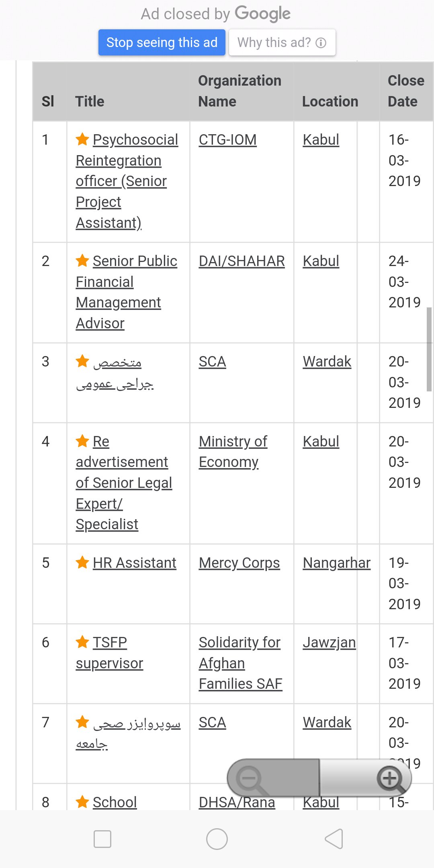Open the Mercy Corps organization link

pyautogui.click(x=239, y=562)
